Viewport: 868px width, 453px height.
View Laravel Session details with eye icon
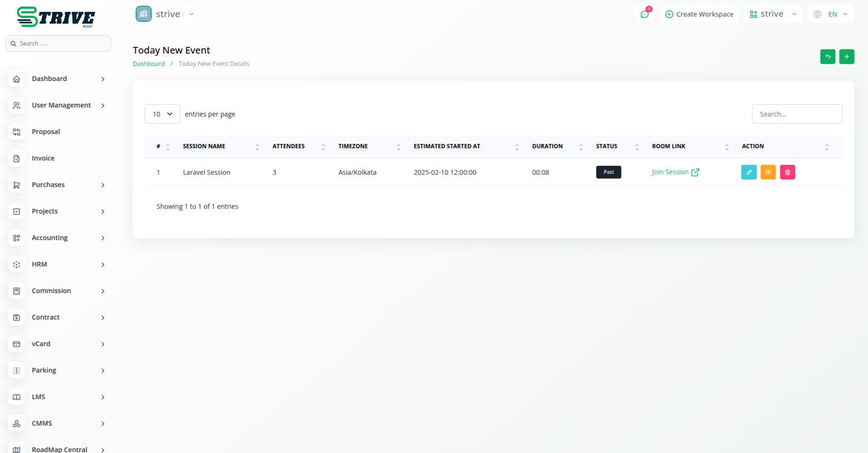coord(768,172)
